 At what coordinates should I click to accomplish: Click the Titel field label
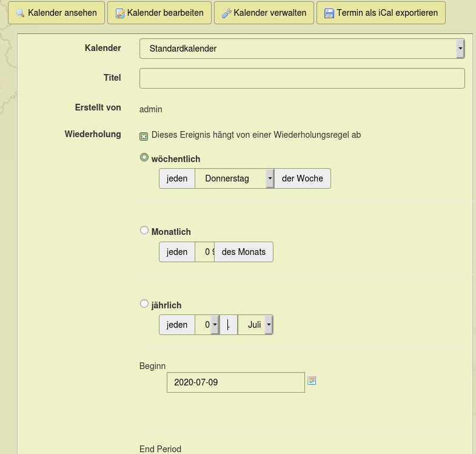tap(112, 78)
